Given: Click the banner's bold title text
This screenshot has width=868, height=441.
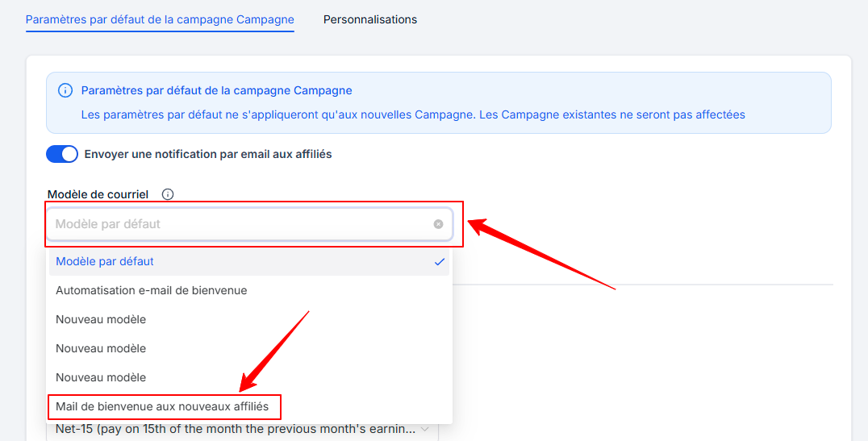Looking at the screenshot, I should (x=216, y=90).
